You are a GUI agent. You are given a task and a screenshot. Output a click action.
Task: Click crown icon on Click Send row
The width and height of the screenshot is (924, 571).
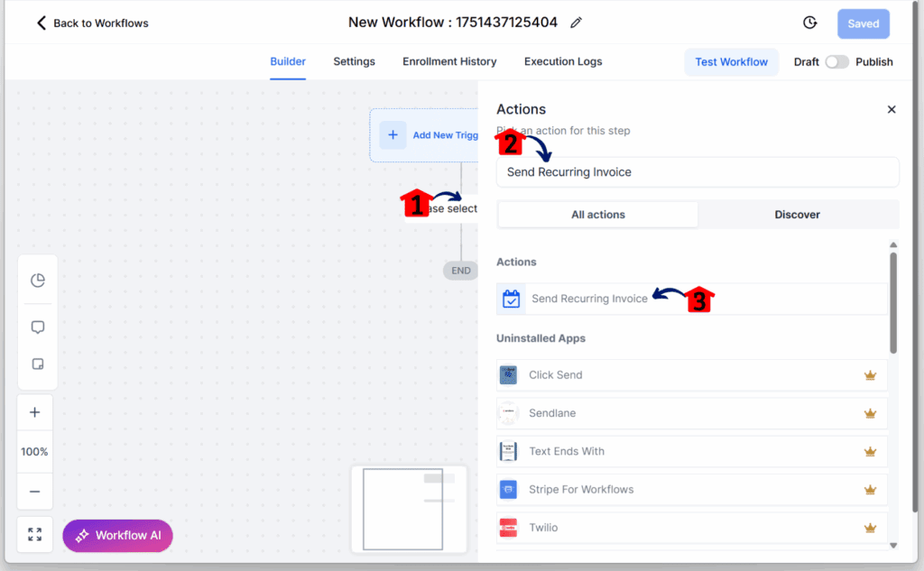tap(870, 375)
